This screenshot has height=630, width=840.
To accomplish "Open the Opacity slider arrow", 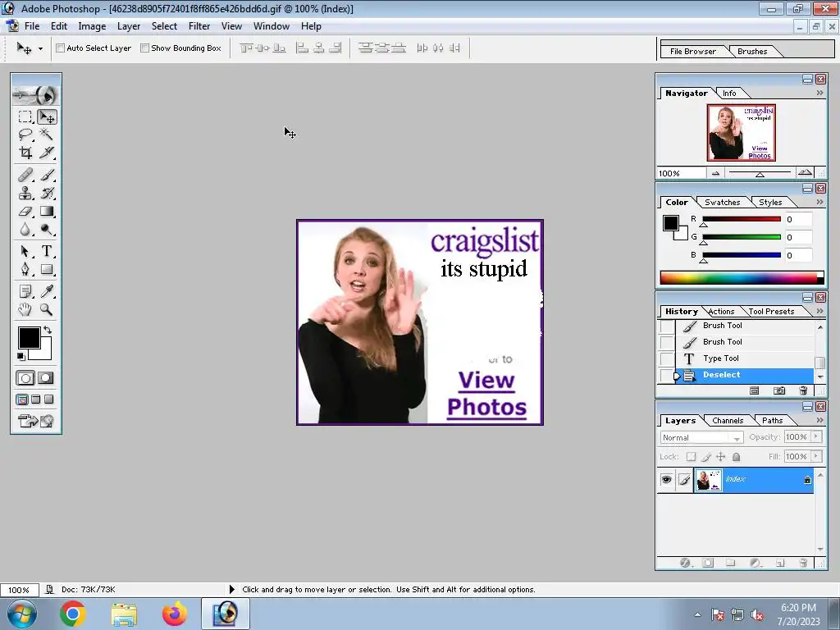I will [x=816, y=436].
